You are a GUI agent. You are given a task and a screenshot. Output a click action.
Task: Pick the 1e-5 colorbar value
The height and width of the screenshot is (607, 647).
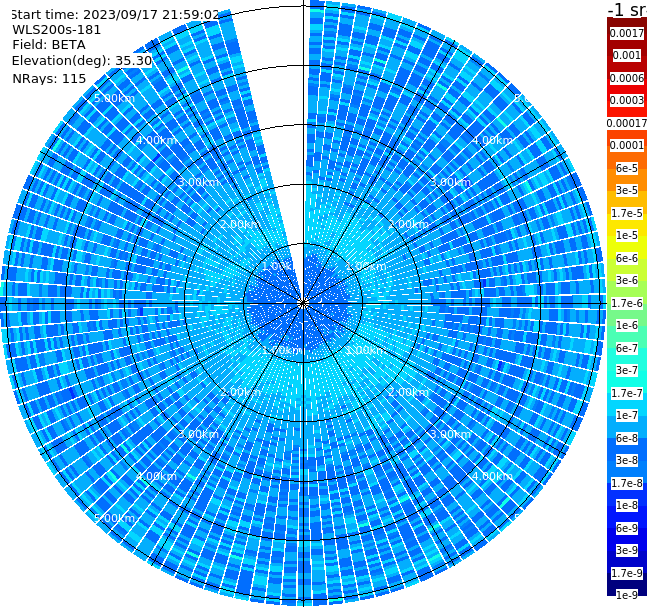click(627, 235)
